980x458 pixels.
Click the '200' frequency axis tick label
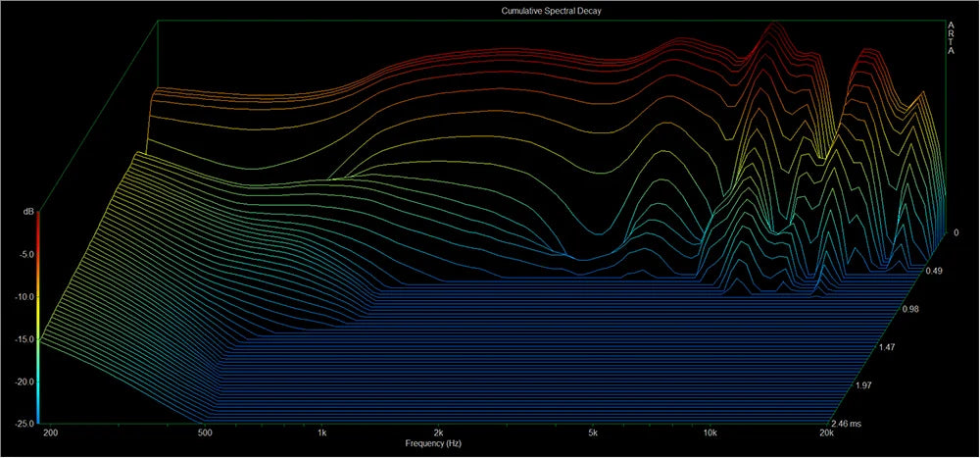tap(51, 433)
